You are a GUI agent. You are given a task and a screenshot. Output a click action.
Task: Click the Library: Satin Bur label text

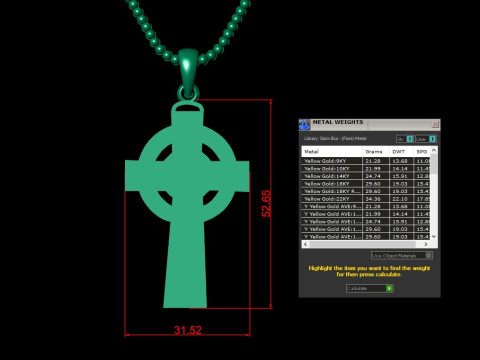pos(335,139)
